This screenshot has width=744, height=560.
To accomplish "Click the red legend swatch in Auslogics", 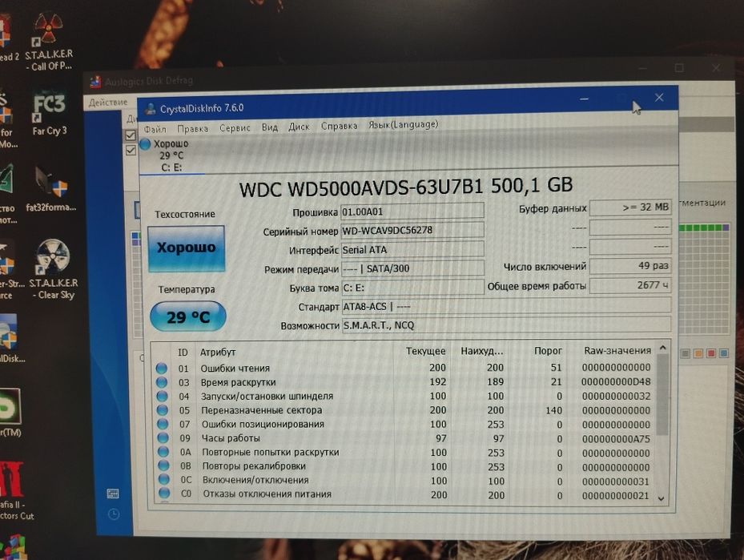I will (711, 353).
